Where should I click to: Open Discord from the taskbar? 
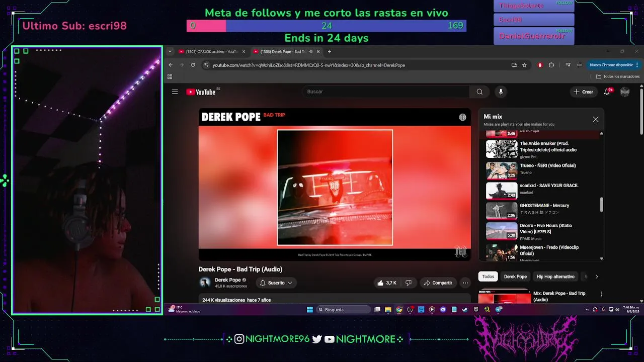pyautogui.click(x=443, y=310)
